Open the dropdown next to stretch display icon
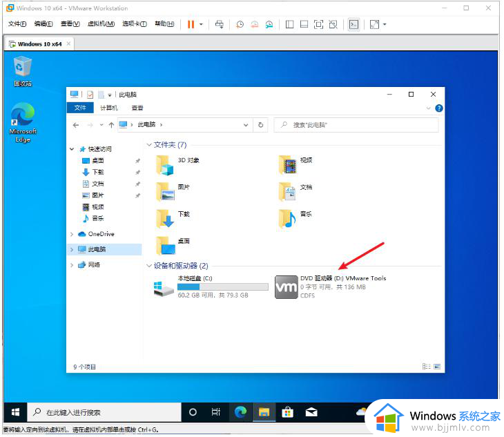Image resolution: width=504 pixels, height=437 pixels. (x=385, y=24)
